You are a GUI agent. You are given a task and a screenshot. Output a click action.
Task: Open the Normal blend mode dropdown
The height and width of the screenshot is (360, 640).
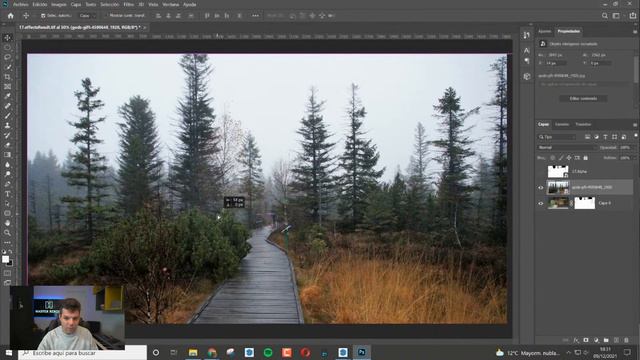567,147
